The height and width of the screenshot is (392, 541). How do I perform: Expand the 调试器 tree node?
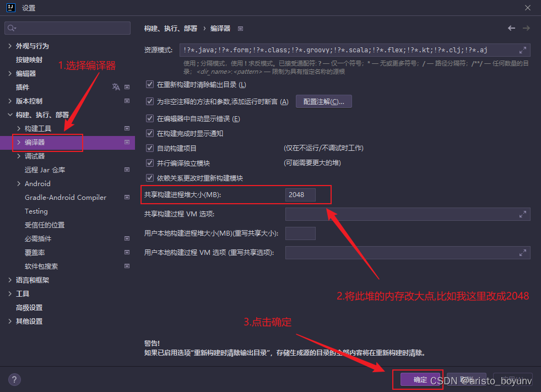tap(19, 156)
